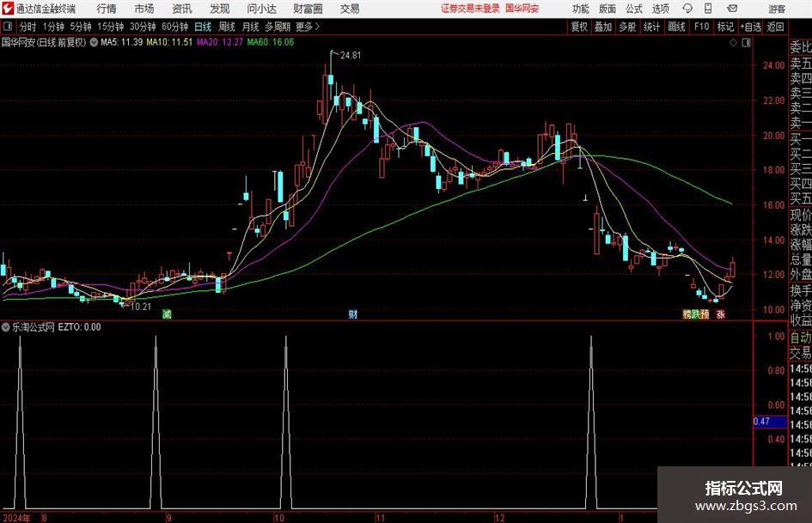Viewport: 812px width, 523px height.
Task: Click the customer service headset icon
Action: tap(687, 9)
